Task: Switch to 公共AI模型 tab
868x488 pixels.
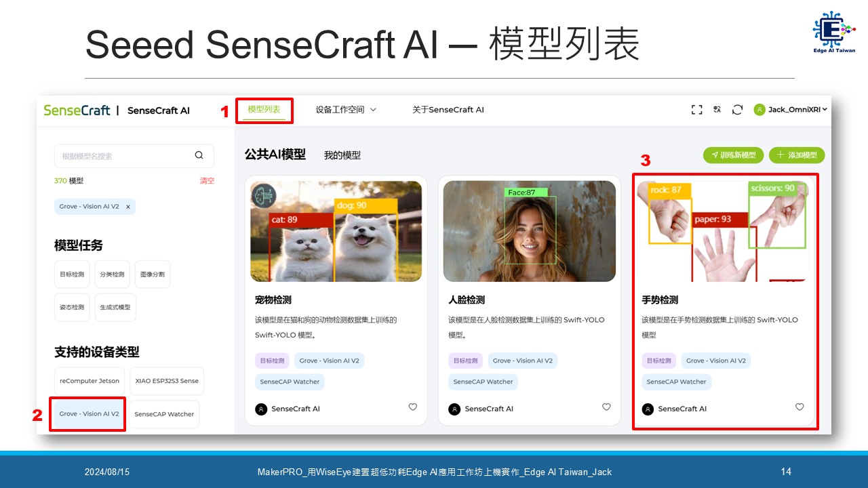Action: [x=275, y=155]
